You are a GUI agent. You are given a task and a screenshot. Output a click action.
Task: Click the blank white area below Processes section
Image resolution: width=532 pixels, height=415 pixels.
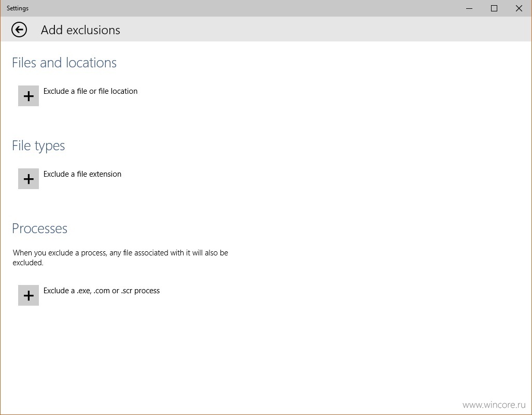click(x=264, y=356)
